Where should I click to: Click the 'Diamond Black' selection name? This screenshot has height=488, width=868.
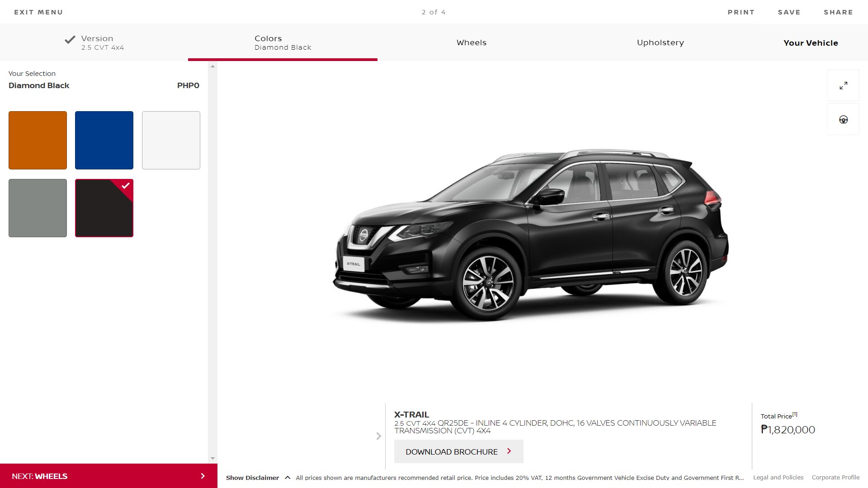tap(39, 85)
